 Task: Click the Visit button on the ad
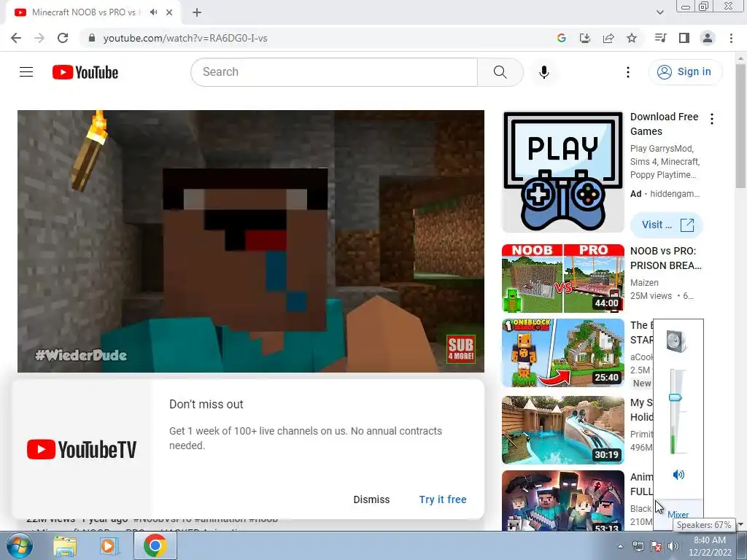[x=667, y=225]
